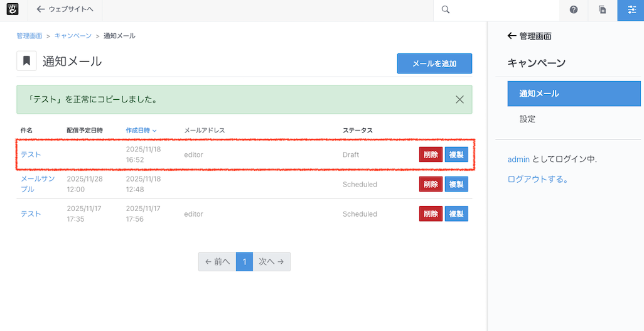
Task: Click the ログアウトする link
Action: 538,180
